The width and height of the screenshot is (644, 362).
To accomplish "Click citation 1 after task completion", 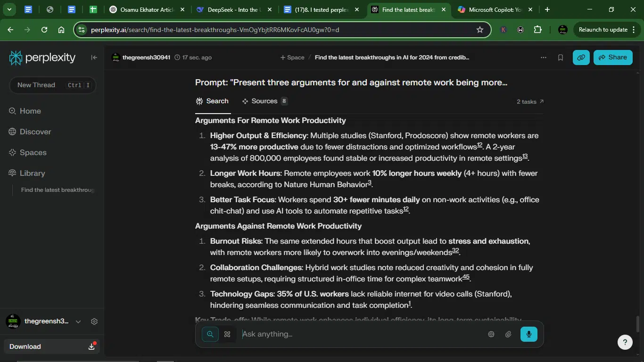I will (x=410, y=304).
